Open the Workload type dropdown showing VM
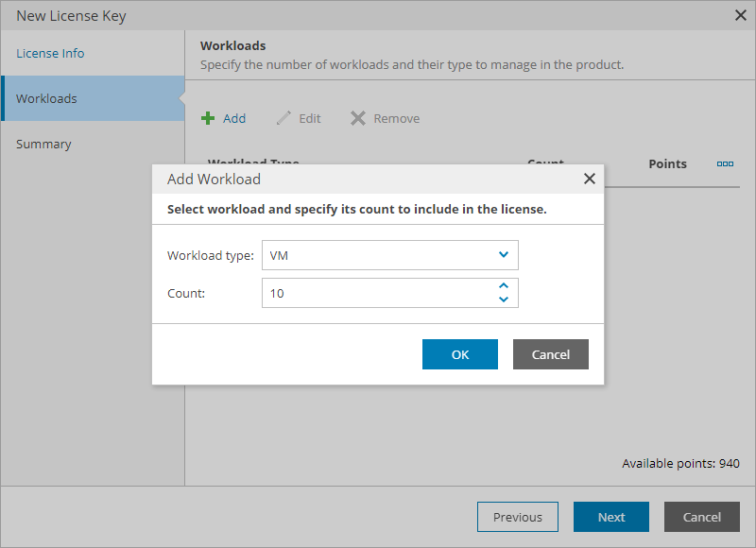This screenshot has width=756, height=548. click(389, 255)
